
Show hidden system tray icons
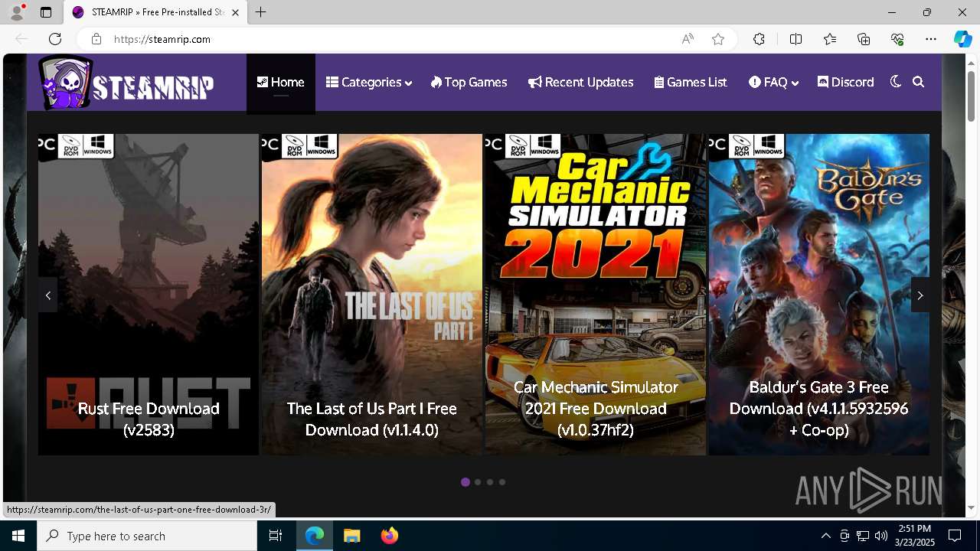[825, 536]
